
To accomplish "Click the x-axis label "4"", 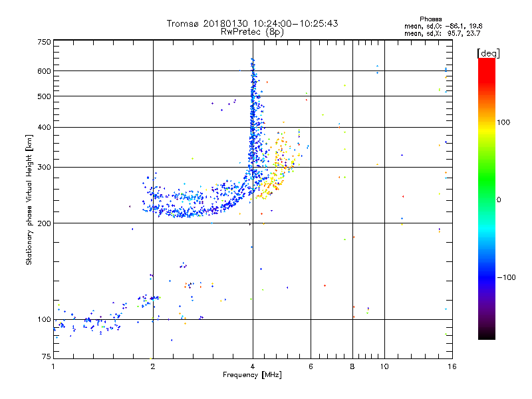I will [x=253, y=366].
